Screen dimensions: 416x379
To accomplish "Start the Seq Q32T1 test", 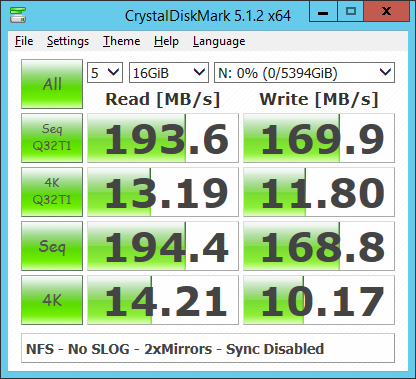I will click(52, 138).
